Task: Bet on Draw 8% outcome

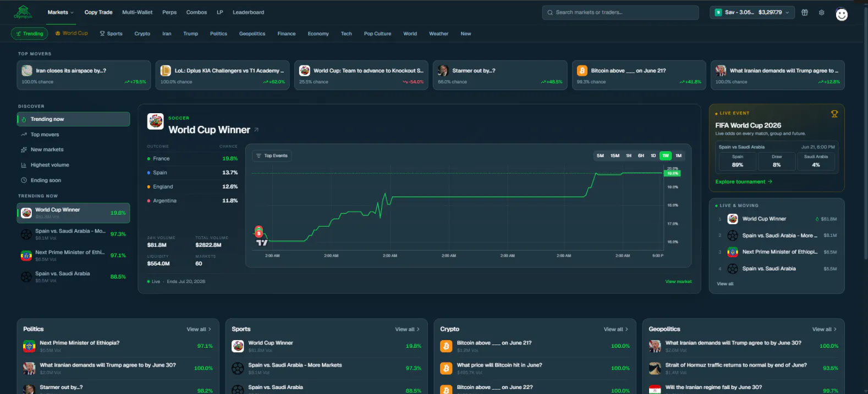Action: pos(777,161)
